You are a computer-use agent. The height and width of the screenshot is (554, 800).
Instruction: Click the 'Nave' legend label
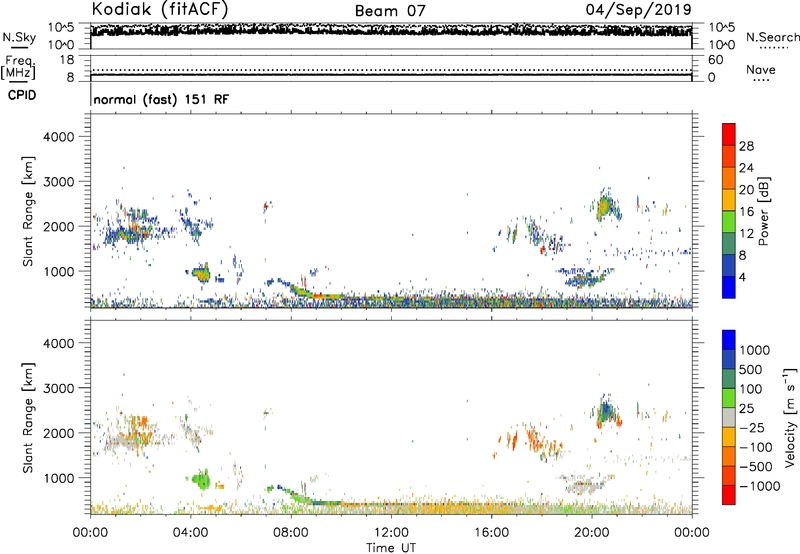click(761, 69)
